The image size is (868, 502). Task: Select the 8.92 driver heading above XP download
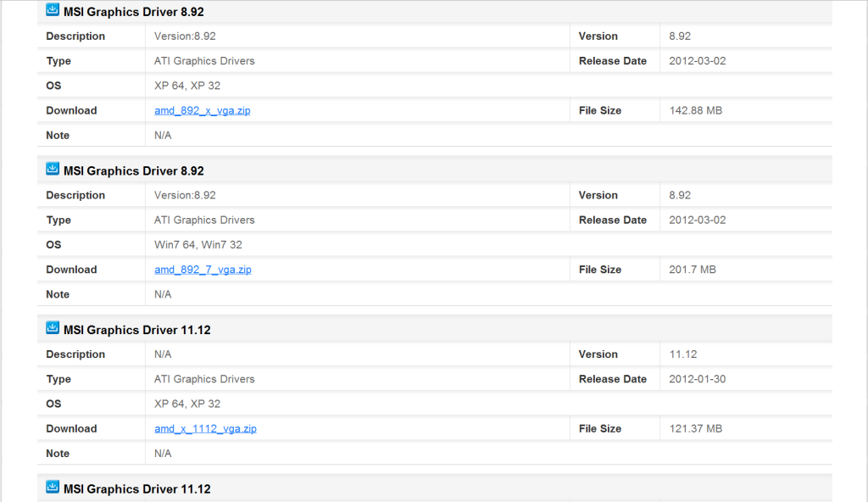(x=133, y=12)
